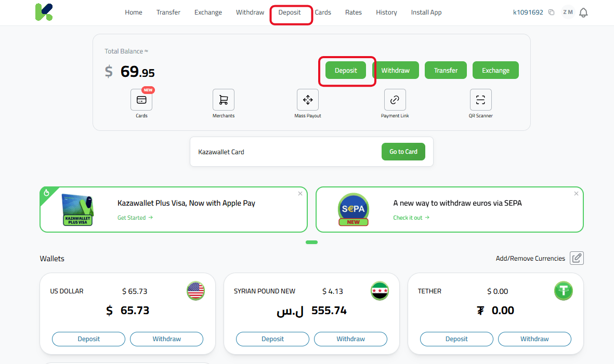Click the Tether coin icon
The width and height of the screenshot is (614, 364).
tap(564, 291)
